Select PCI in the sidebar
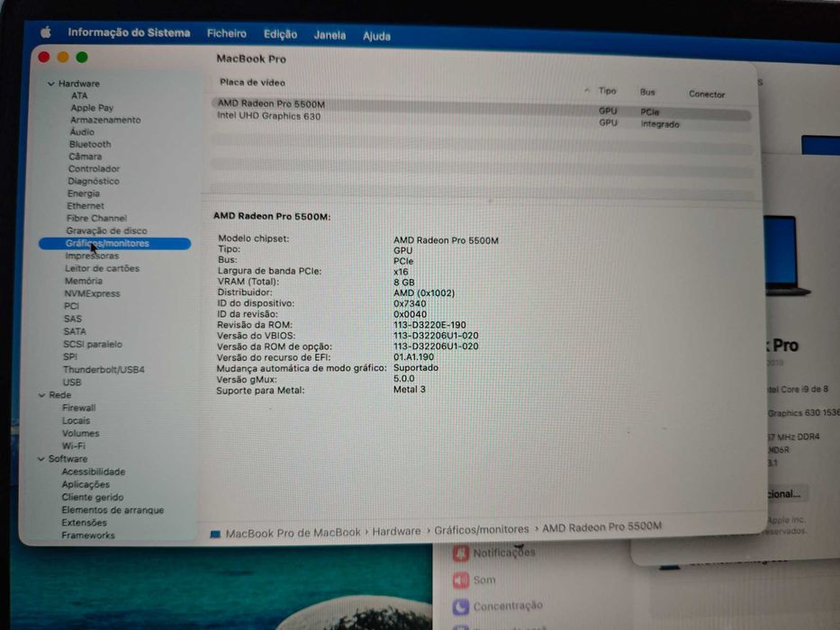Screen dimensions: 840x630 [x=71, y=306]
